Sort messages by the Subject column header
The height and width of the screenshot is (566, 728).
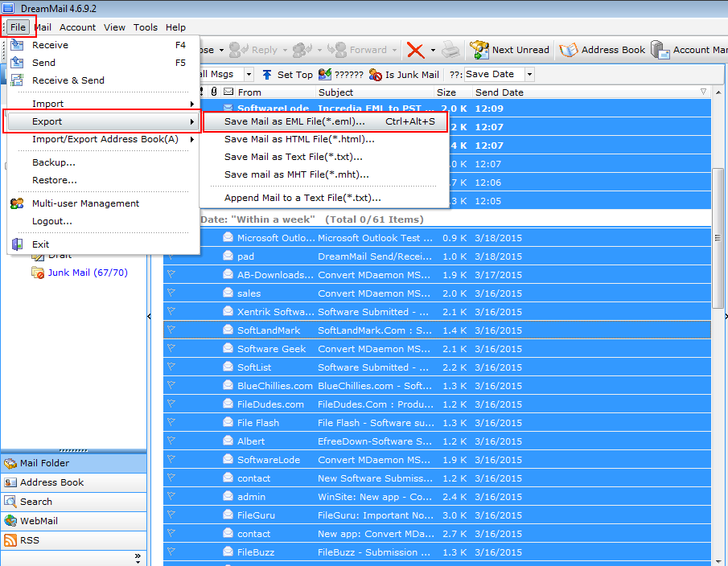[375, 92]
